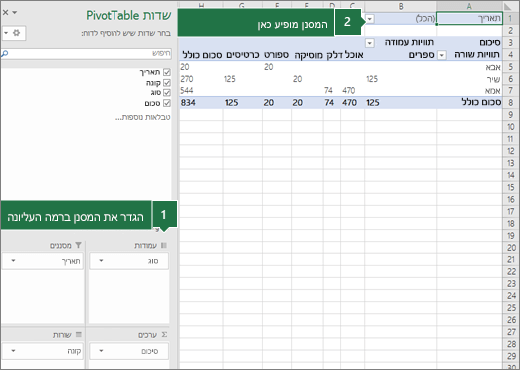Click the סוג item in the columns area
The height and width of the screenshot is (370, 520).
pyautogui.click(x=129, y=261)
